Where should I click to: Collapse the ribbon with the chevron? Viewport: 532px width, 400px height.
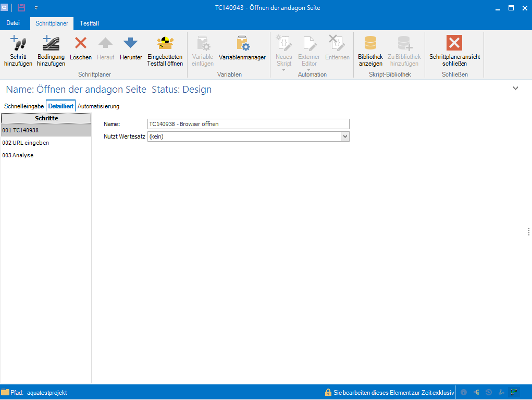click(515, 89)
